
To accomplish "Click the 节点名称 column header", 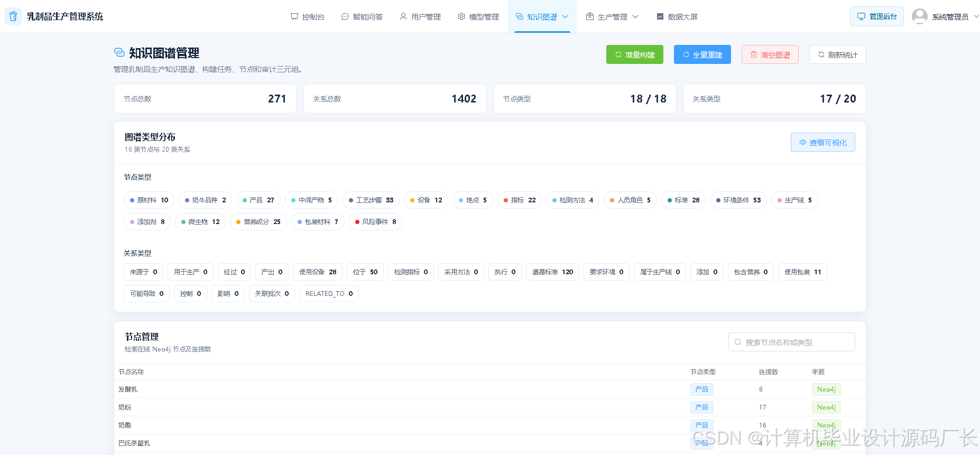I will [x=131, y=372].
